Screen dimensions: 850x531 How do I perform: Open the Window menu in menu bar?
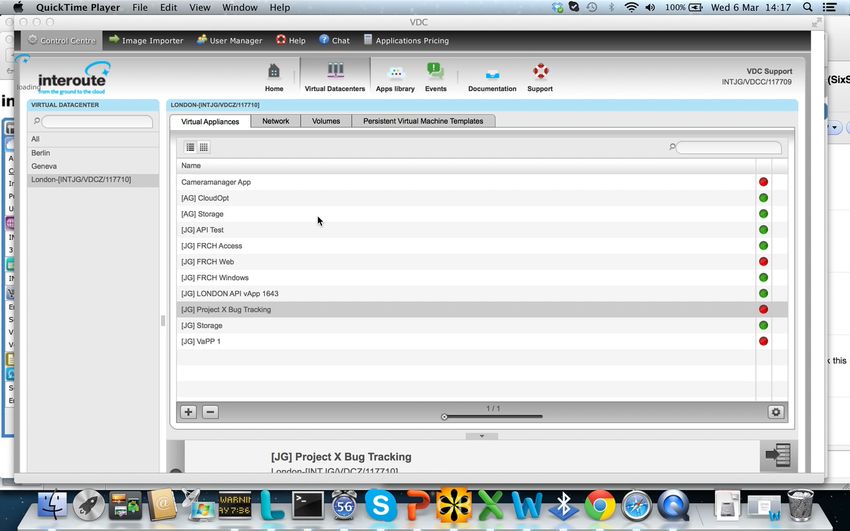[x=240, y=8]
